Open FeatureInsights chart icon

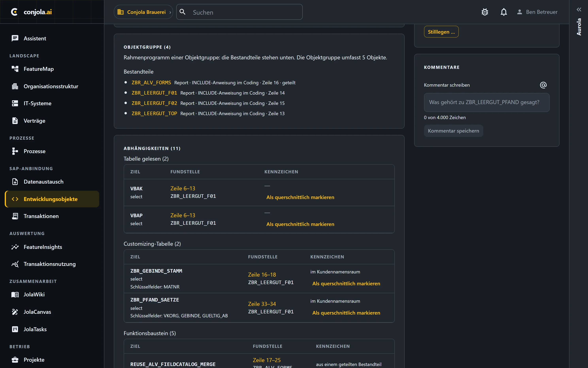(15, 247)
